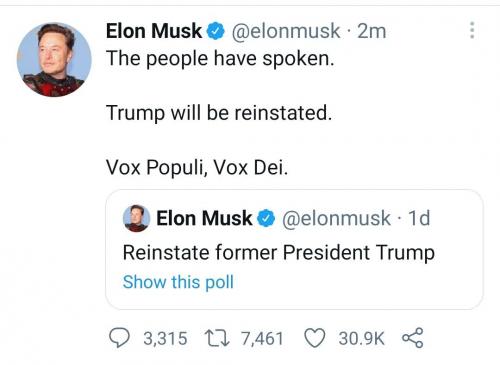Click the small avatar in quoted tweet

point(136,218)
